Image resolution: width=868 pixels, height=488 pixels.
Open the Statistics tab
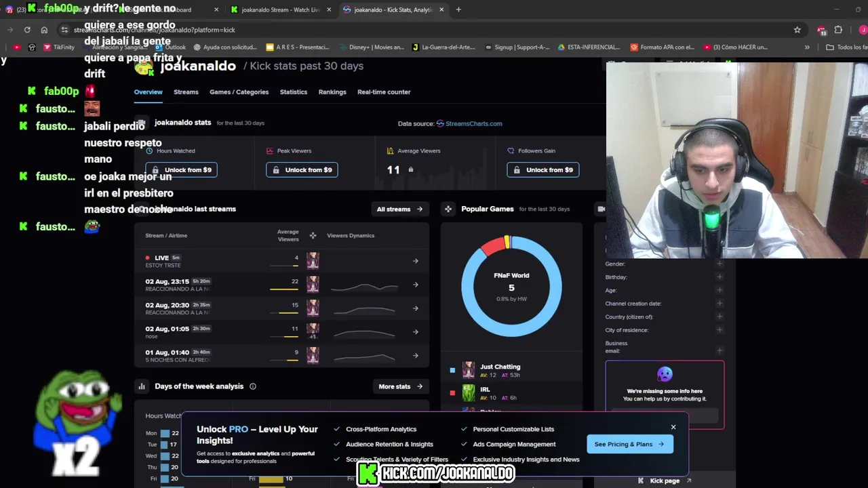click(294, 92)
